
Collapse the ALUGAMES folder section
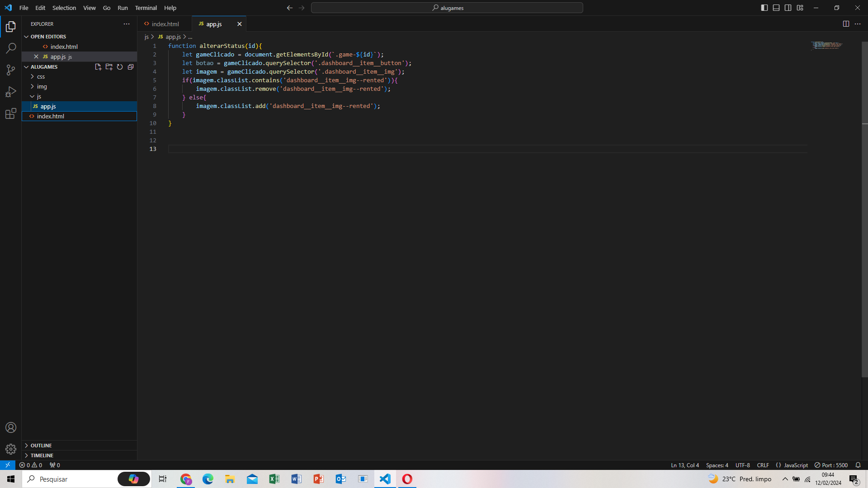44,67
